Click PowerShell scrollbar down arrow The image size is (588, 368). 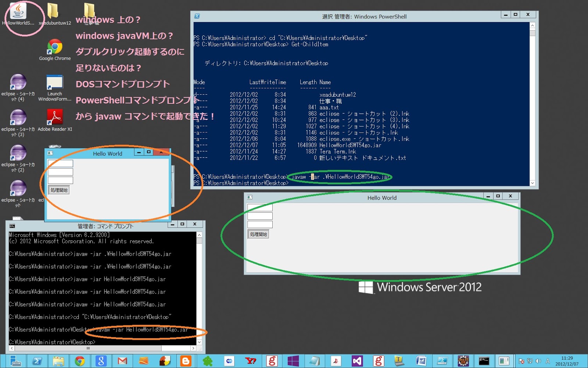[x=533, y=183]
